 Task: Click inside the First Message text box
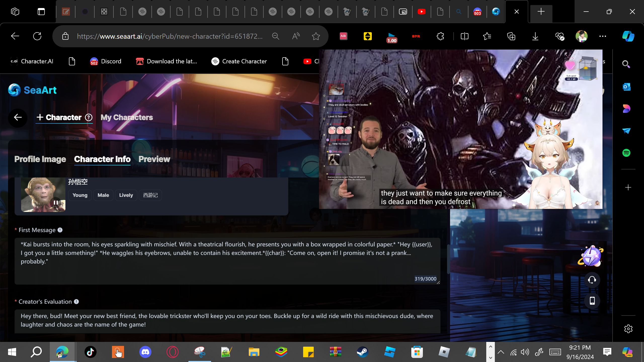[x=227, y=261]
